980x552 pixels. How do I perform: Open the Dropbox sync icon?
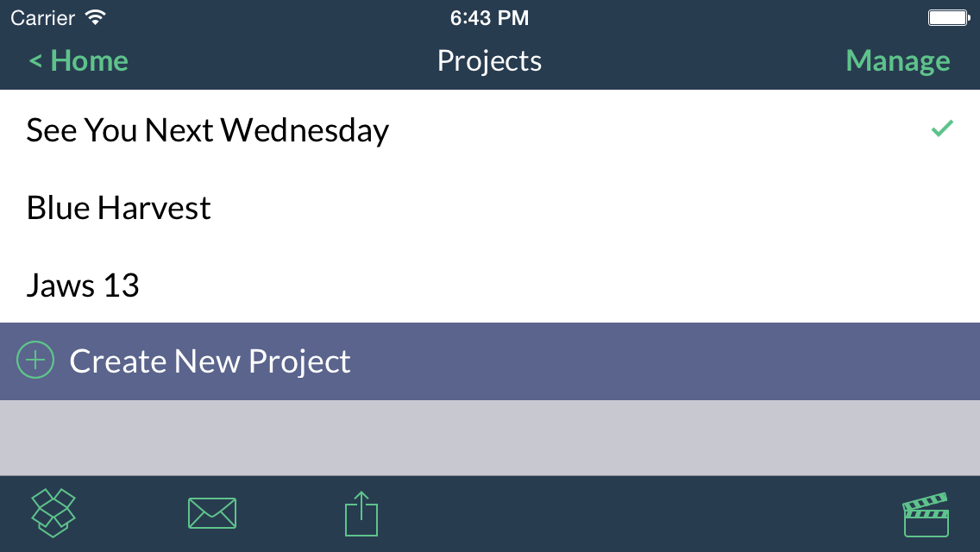pyautogui.click(x=53, y=513)
